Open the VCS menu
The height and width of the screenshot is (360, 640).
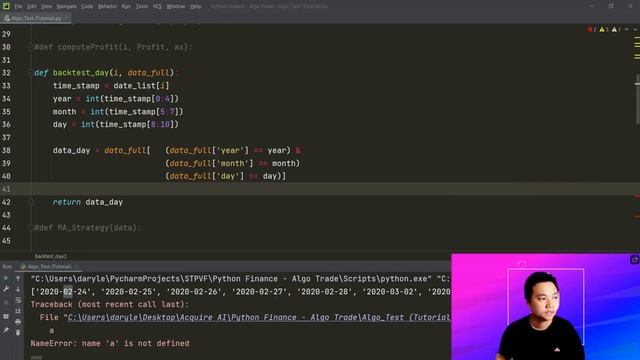(x=157, y=7)
